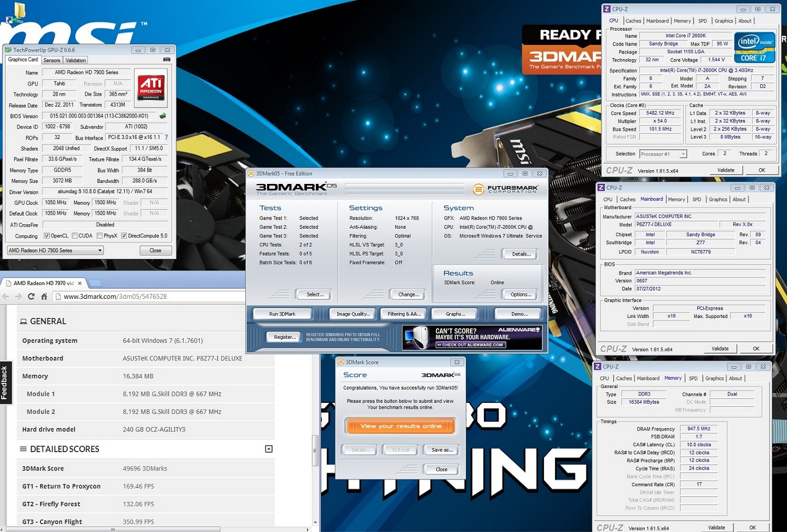Click system Details button in 3DMark05
This screenshot has width=787, height=532.
pyautogui.click(x=521, y=254)
